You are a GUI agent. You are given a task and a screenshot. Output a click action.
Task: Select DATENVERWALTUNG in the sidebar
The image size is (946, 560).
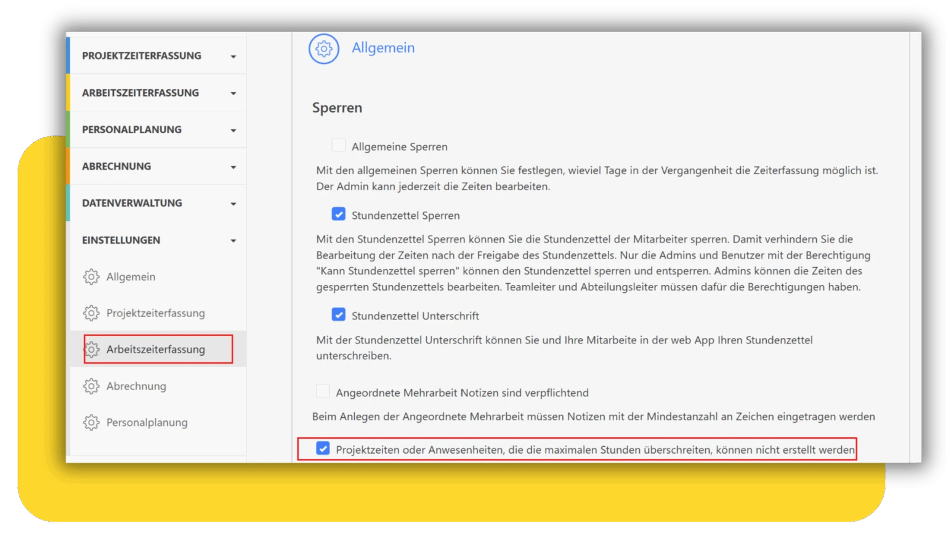pyautogui.click(x=132, y=203)
